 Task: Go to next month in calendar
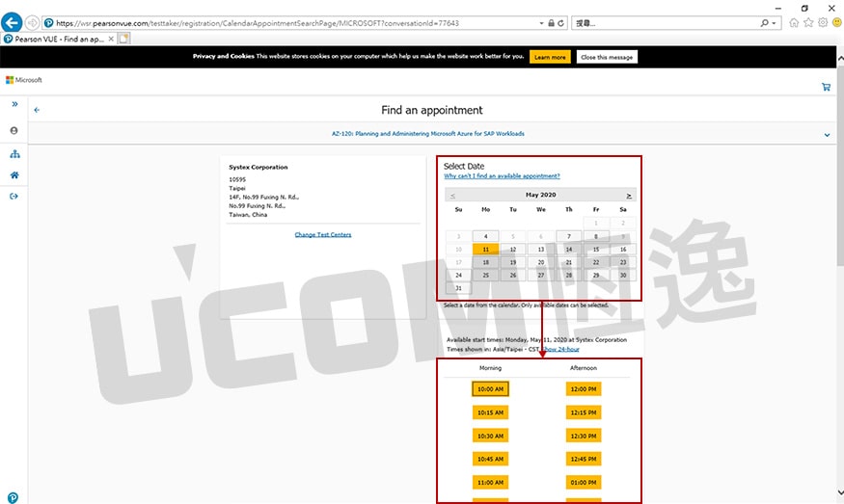click(629, 195)
